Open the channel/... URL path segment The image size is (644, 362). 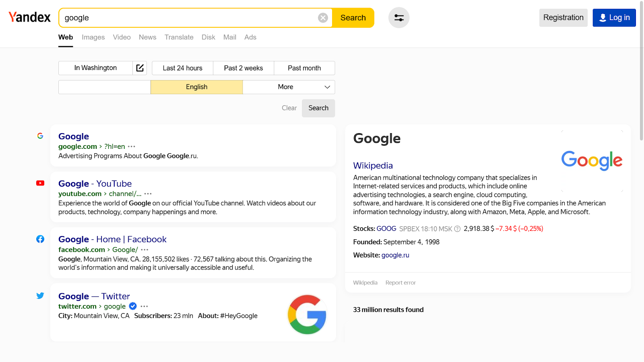click(x=125, y=193)
